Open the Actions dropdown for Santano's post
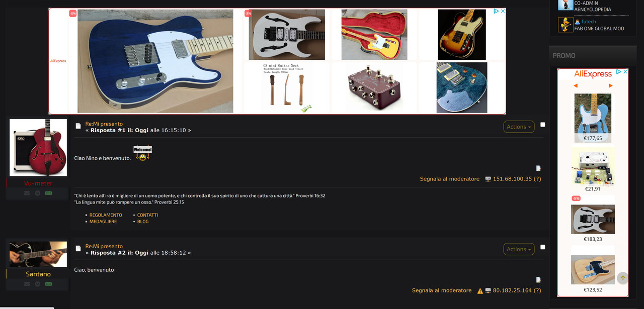Image resolution: width=644 pixels, height=309 pixels. click(519, 249)
